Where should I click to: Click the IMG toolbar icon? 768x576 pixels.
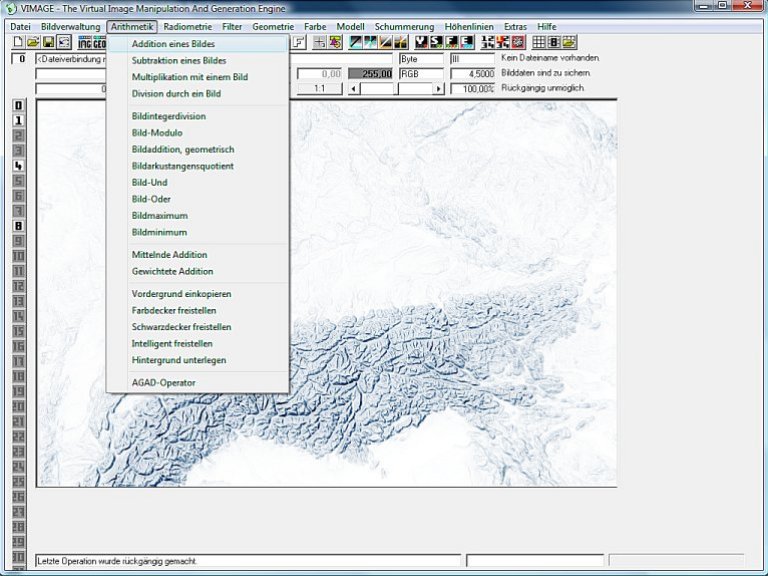coord(85,43)
